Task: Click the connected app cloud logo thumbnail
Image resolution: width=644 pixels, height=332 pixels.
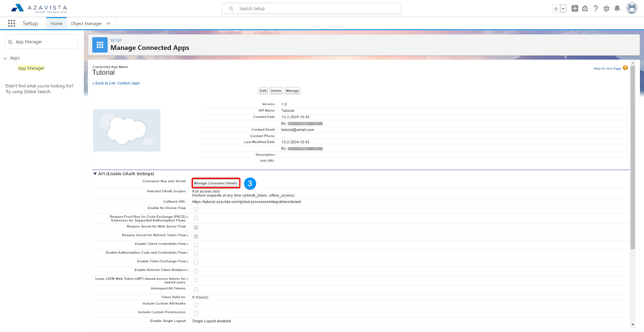Action: pos(127,131)
